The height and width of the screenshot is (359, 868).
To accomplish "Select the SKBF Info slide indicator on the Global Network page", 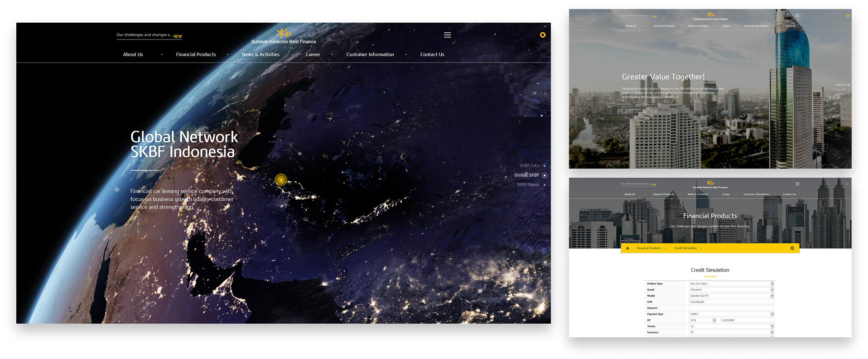I will coord(532,165).
